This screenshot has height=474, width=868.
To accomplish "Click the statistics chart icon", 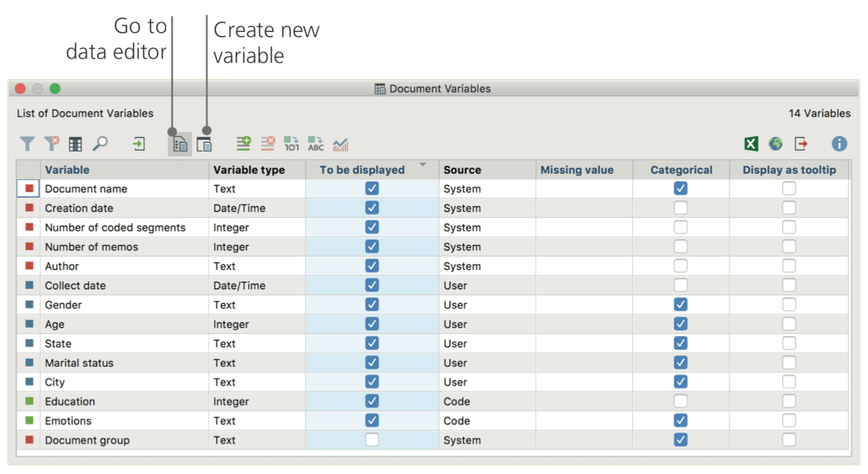I will click(340, 144).
